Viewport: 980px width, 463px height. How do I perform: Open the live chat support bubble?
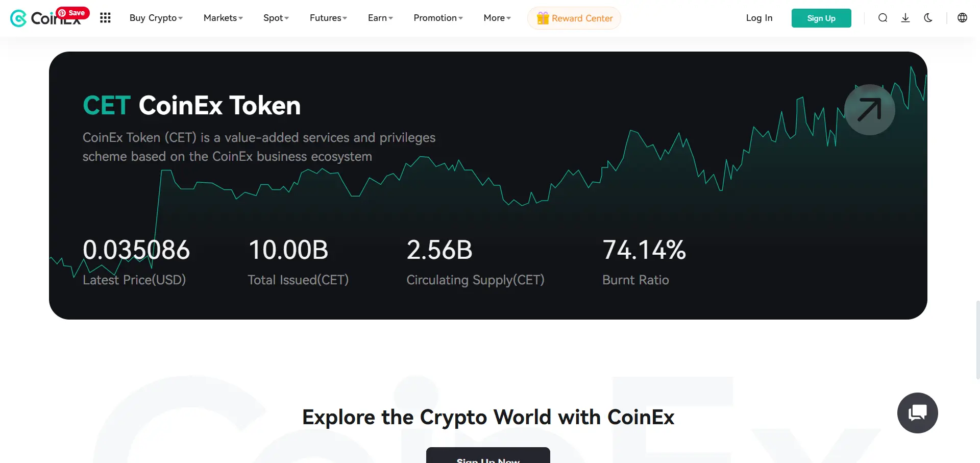[917, 412]
